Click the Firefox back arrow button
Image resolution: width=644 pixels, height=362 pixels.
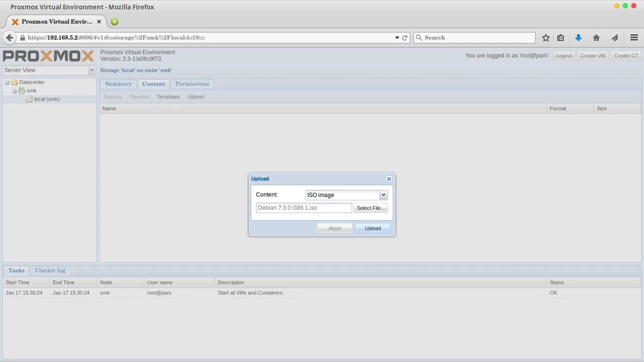[9, 38]
